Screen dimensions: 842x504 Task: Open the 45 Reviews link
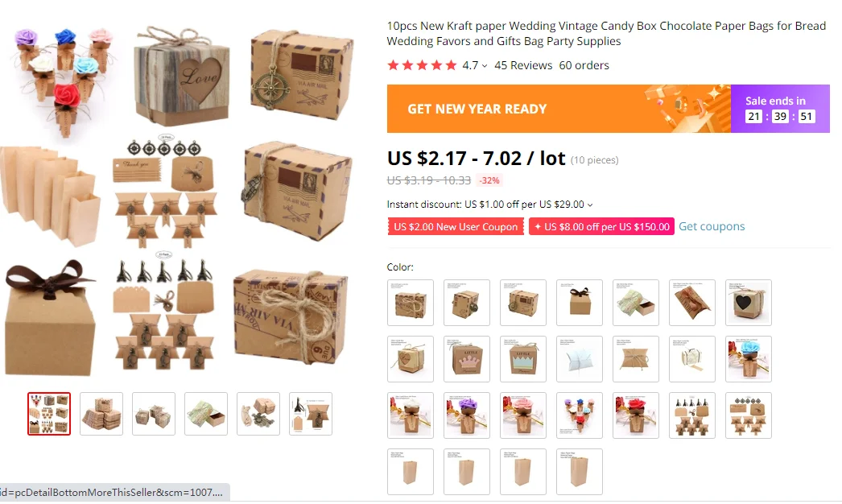click(523, 65)
